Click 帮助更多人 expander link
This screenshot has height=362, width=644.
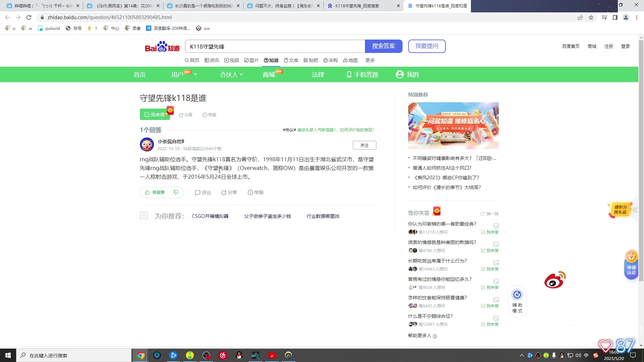(x=422, y=336)
